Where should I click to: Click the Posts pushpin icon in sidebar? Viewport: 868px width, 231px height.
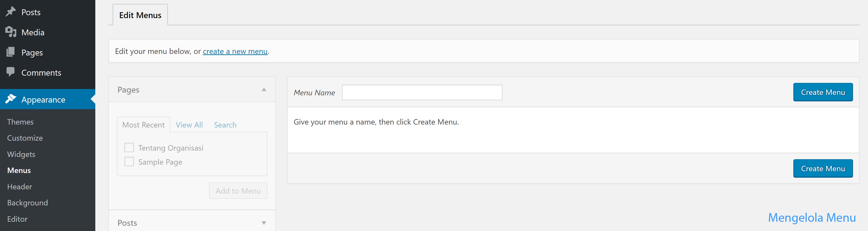pyautogui.click(x=10, y=12)
